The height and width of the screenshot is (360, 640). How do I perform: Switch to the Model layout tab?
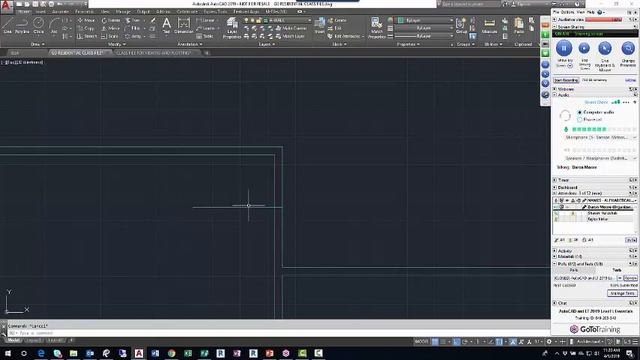pyautogui.click(x=13, y=340)
